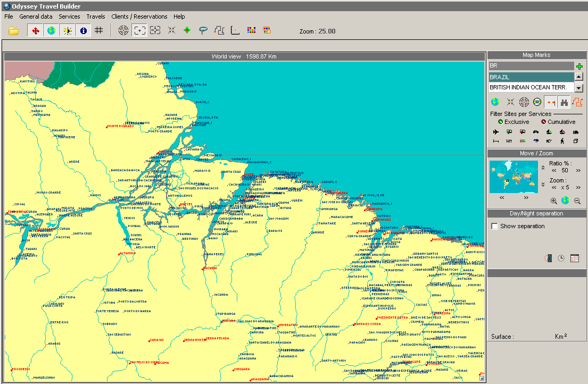This screenshot has width=588, height=384.
Task: Open the Clients / Reservations menu
Action: (139, 16)
